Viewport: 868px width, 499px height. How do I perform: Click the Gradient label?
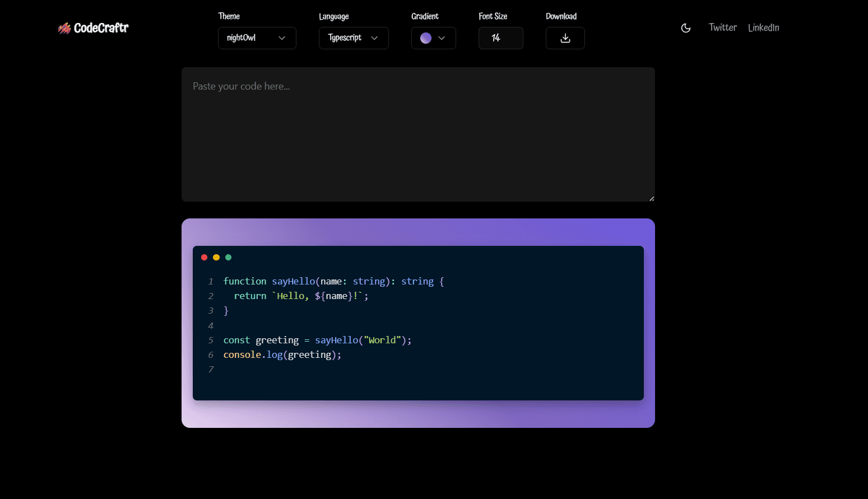click(x=425, y=16)
